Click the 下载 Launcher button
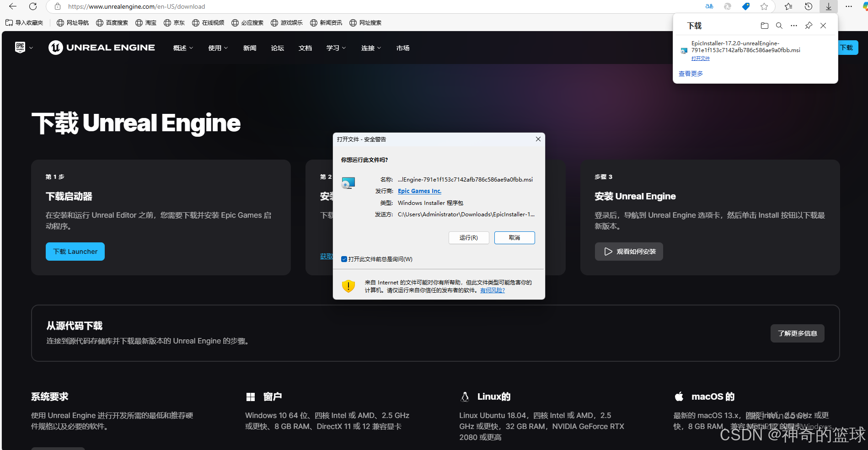The height and width of the screenshot is (450, 868). pos(75,252)
